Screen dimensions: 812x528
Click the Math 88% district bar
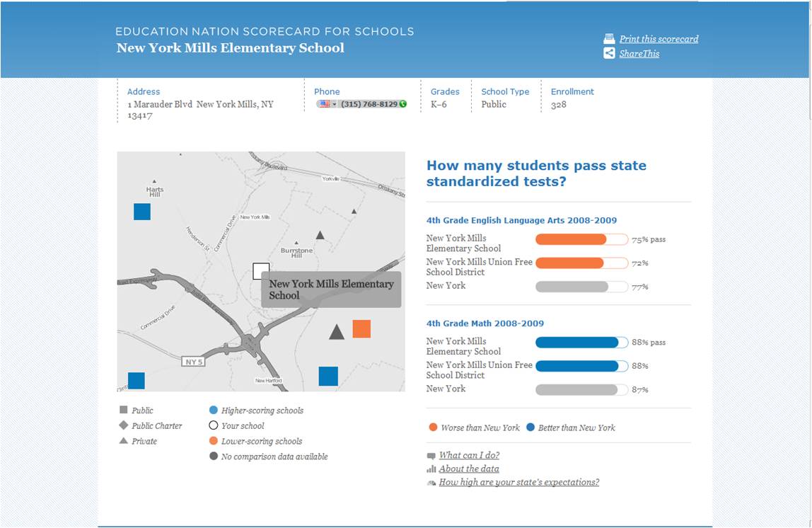coord(581,366)
